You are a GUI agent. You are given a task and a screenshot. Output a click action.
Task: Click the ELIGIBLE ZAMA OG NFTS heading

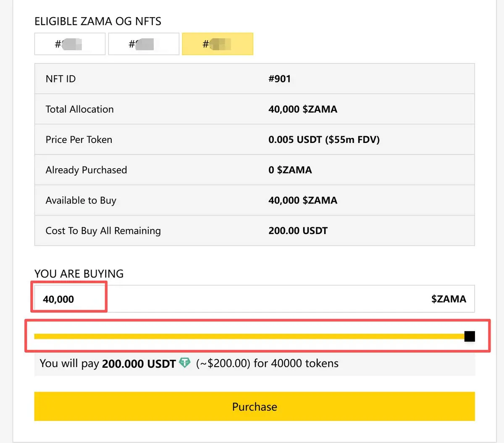coord(98,21)
